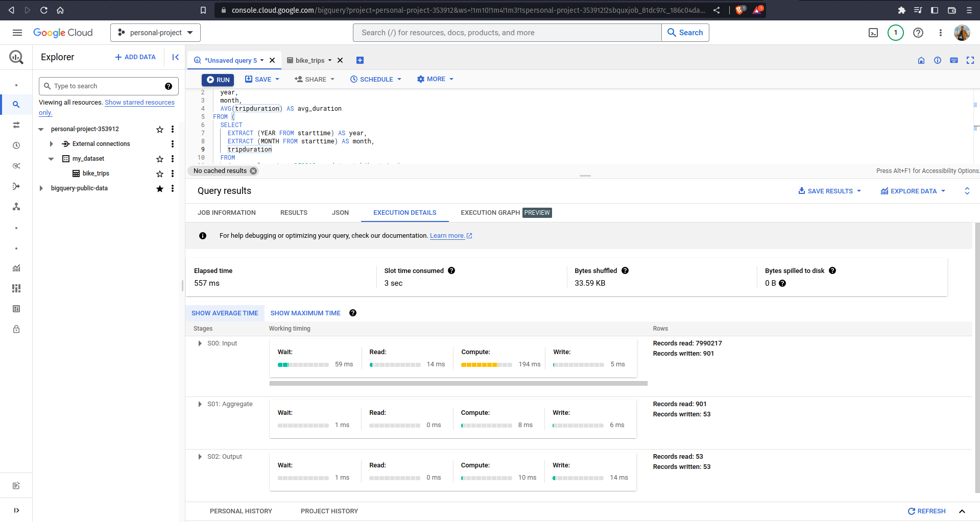Click the help icon in top bar
This screenshot has height=522, width=980.
click(918, 33)
